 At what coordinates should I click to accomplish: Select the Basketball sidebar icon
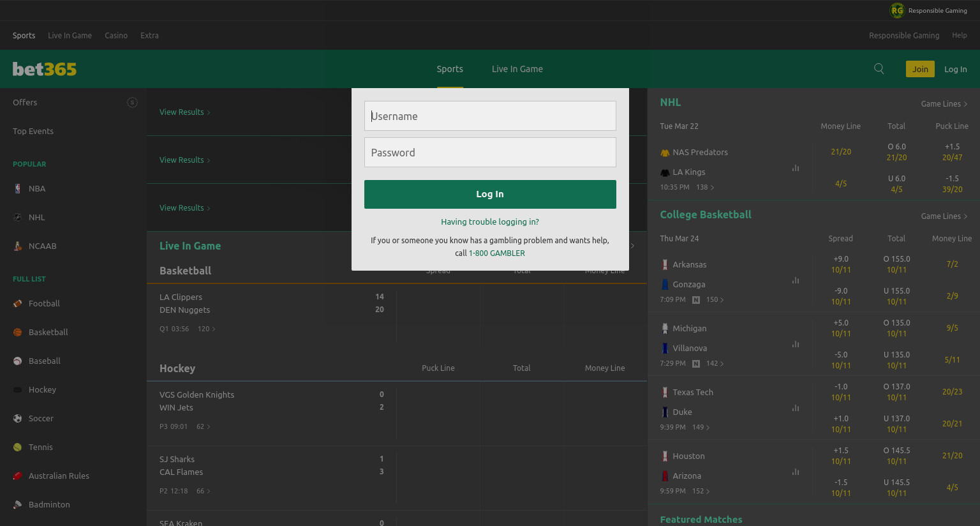[17, 332]
